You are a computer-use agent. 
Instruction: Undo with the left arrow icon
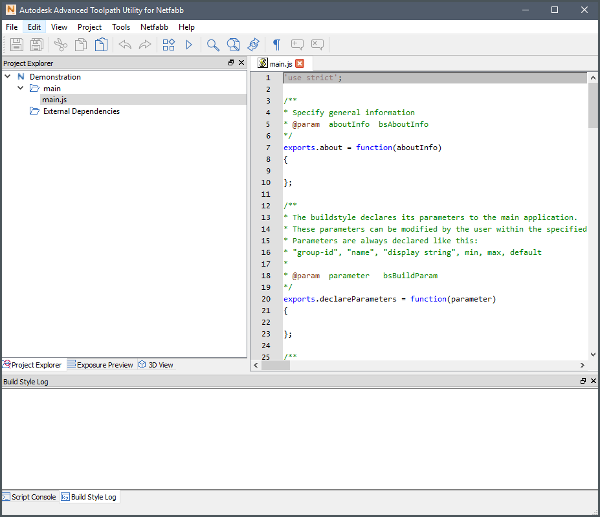(x=125, y=45)
